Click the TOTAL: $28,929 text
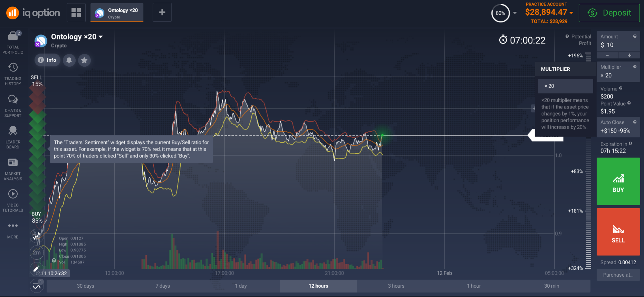This screenshot has height=297, width=644. coord(549,21)
